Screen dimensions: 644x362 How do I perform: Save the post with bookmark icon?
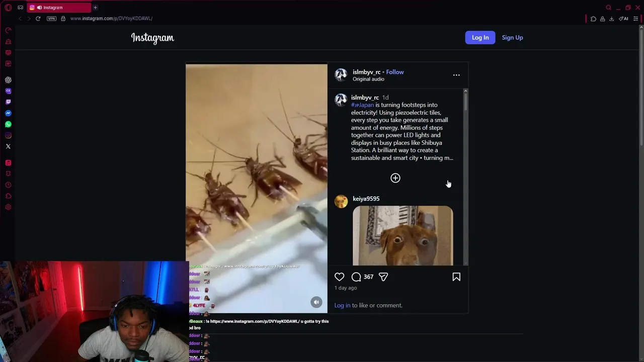coord(456,277)
